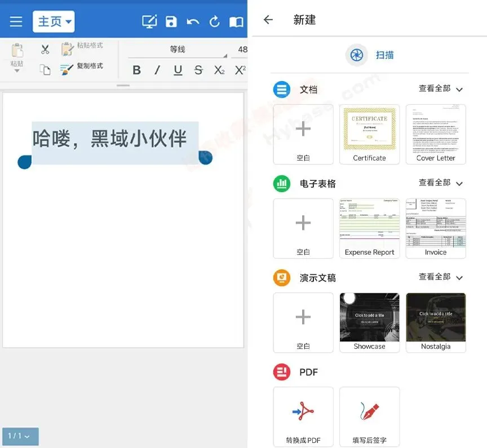
Task: Click the 电子表格 section heading
Action: click(318, 184)
